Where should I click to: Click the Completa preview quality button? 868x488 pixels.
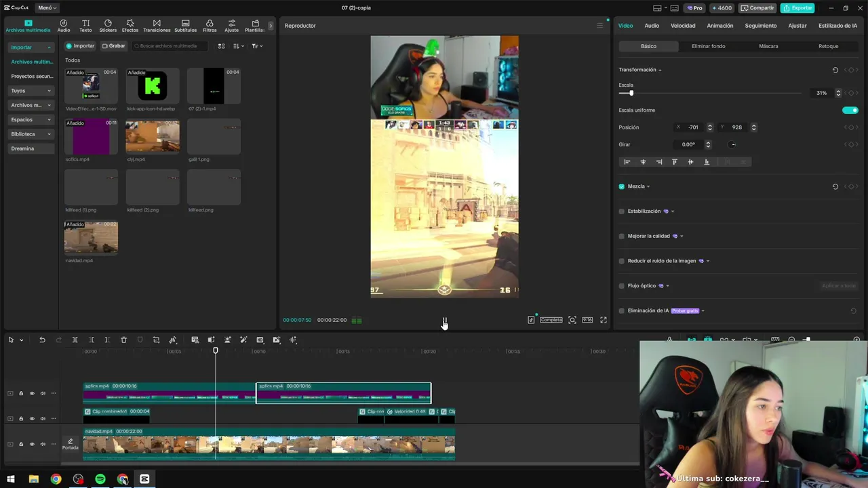[551, 320]
